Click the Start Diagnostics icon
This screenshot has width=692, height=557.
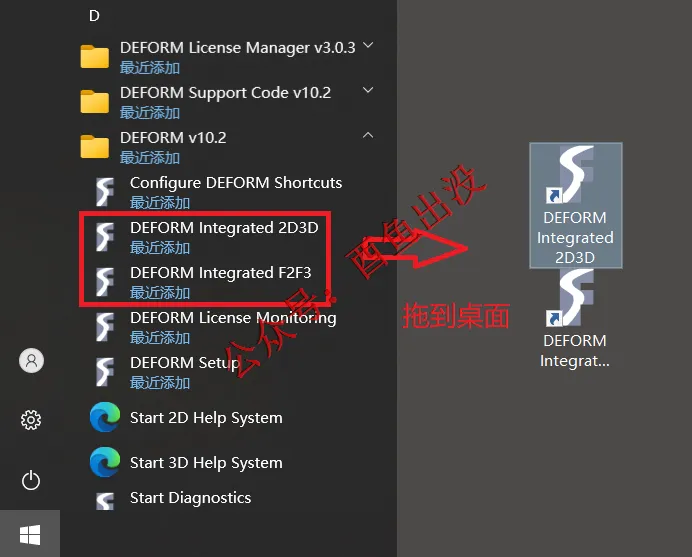point(105,501)
